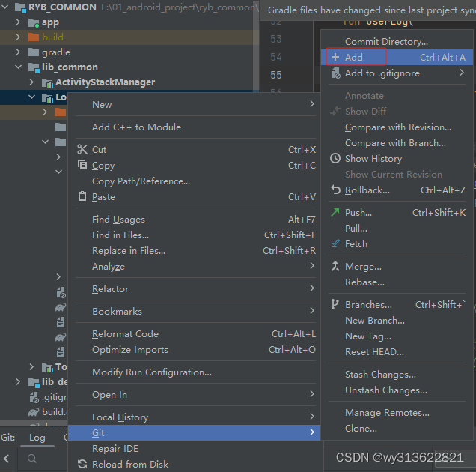The image size is (476, 472).
Task: Click the blue Fetch arrow icon
Action: click(x=335, y=243)
